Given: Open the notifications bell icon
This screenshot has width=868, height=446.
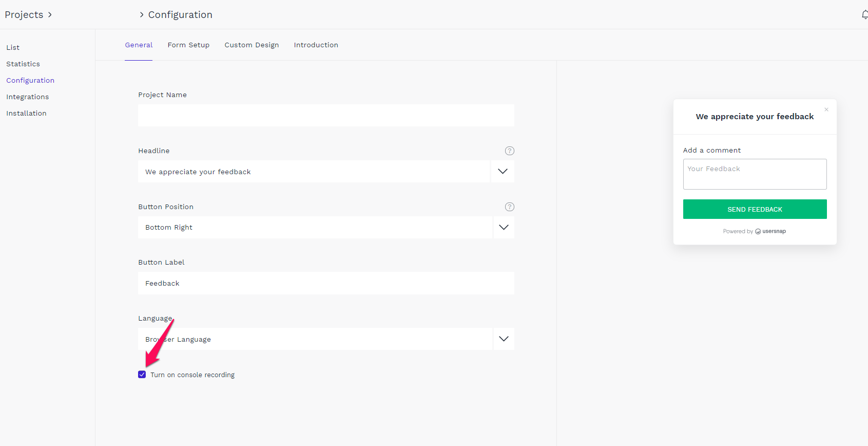Looking at the screenshot, I should click(865, 14).
